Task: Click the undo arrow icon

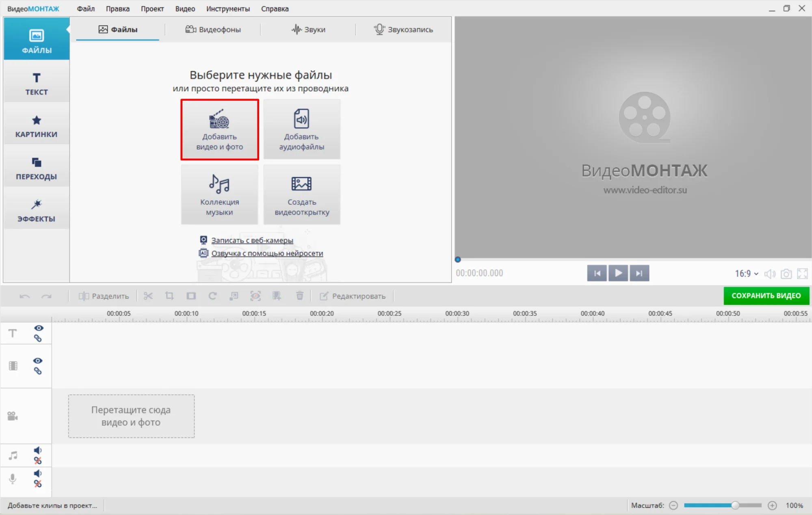Action: (24, 296)
